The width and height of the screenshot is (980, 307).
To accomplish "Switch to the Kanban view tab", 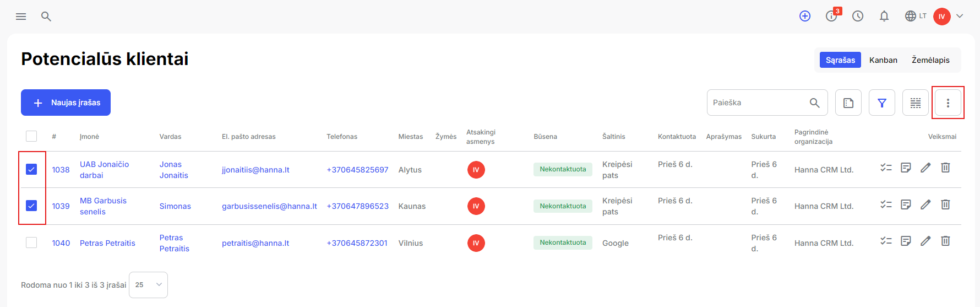I will pos(883,60).
